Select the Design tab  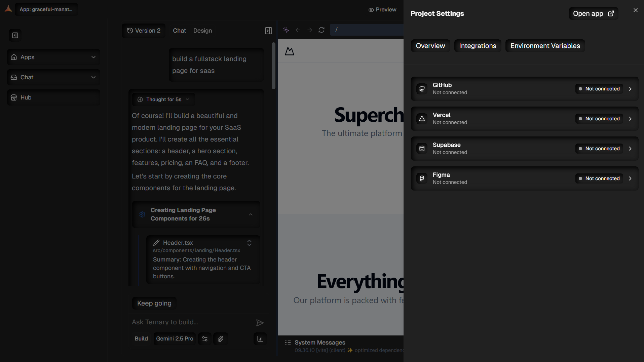tap(202, 31)
